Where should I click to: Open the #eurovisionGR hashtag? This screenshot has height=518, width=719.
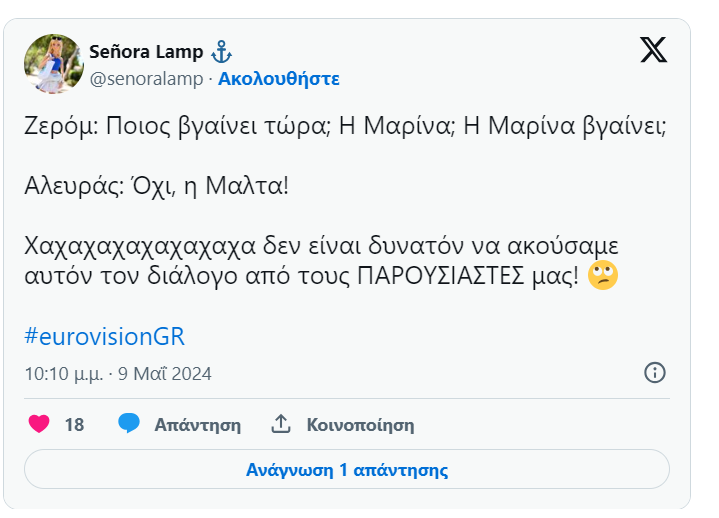click(104, 336)
